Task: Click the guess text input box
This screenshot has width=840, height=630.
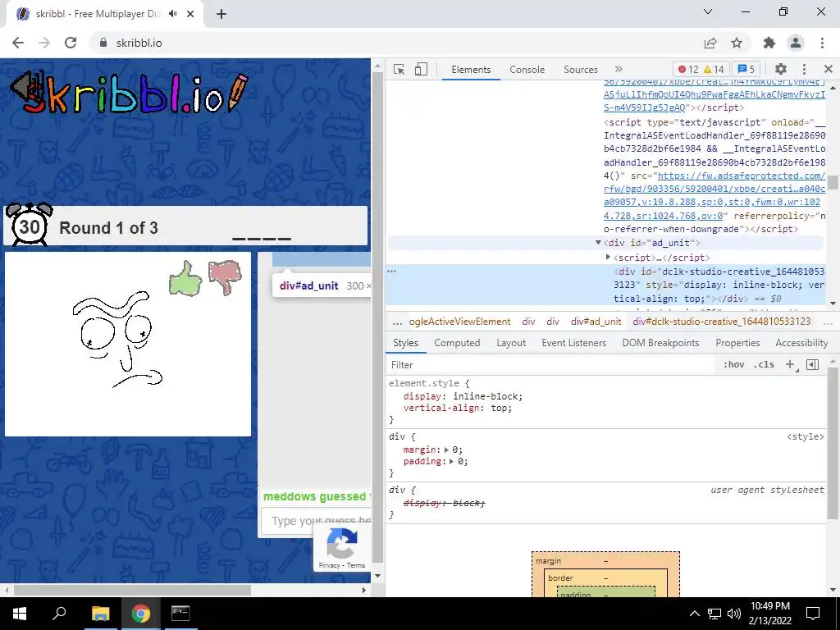Action: tap(316, 521)
